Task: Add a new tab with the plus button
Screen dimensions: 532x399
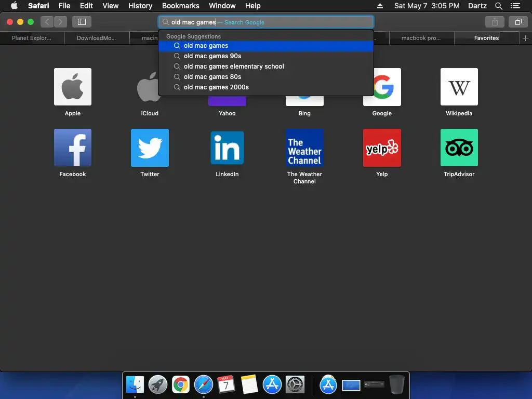Action: coord(525,38)
